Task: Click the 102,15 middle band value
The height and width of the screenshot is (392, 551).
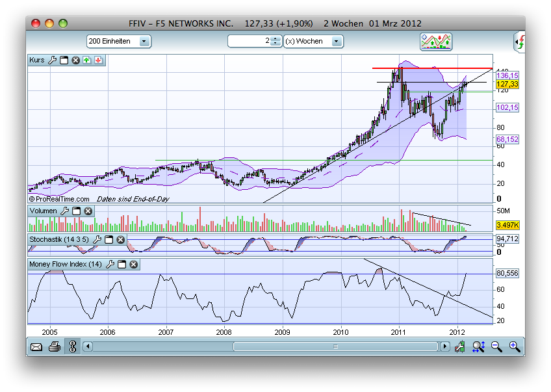Action: (x=507, y=107)
